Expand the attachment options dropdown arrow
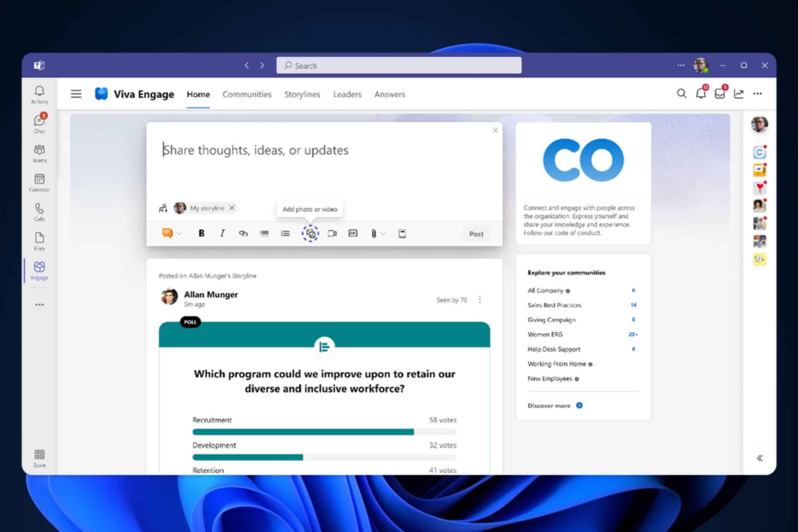Screen dimensions: 798x532 coord(383,234)
